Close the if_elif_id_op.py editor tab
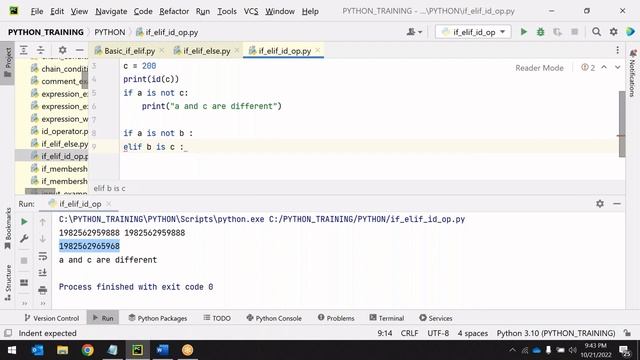640x360 pixels. (318, 50)
